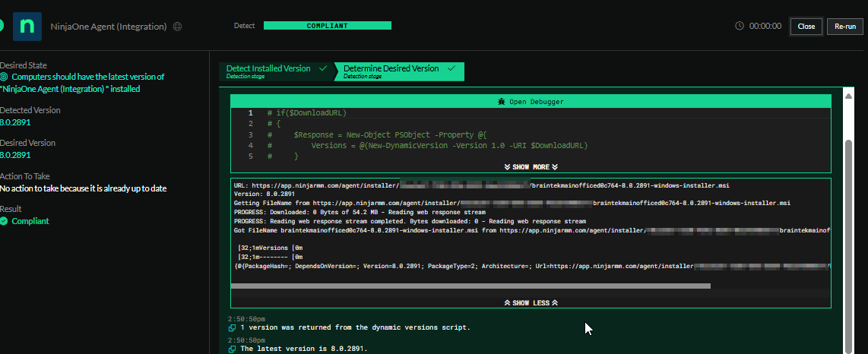The image size is (868, 354).
Task: Click the Compliant result text
Action: pyautogui.click(x=30, y=221)
